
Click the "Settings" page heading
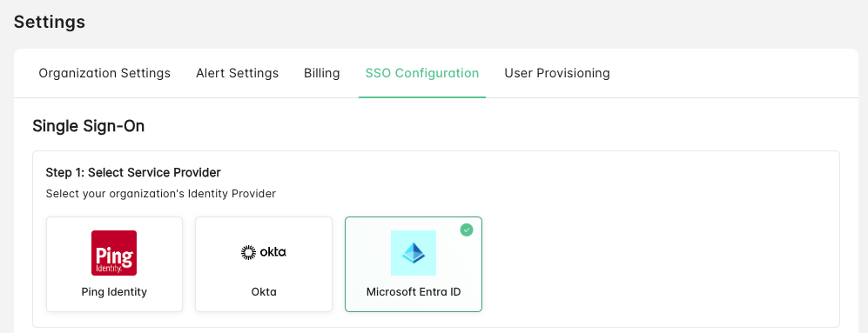50,22
